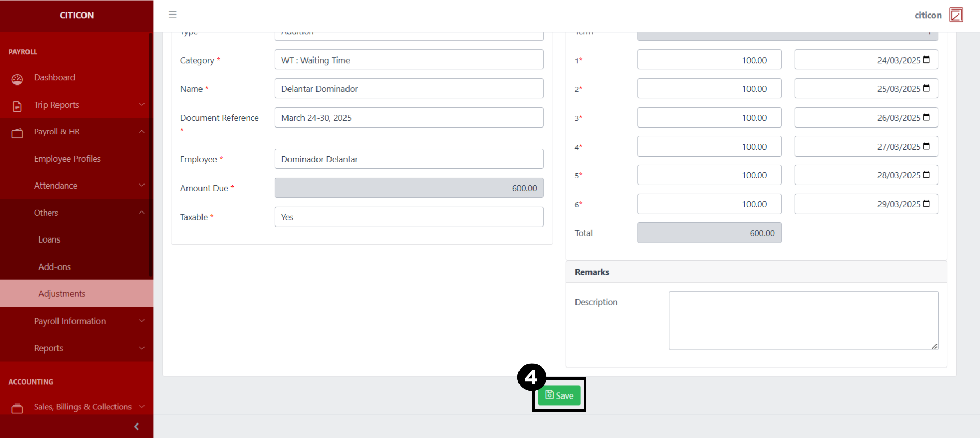Click the Description remarks text area
The height and width of the screenshot is (438, 980).
[x=803, y=320]
